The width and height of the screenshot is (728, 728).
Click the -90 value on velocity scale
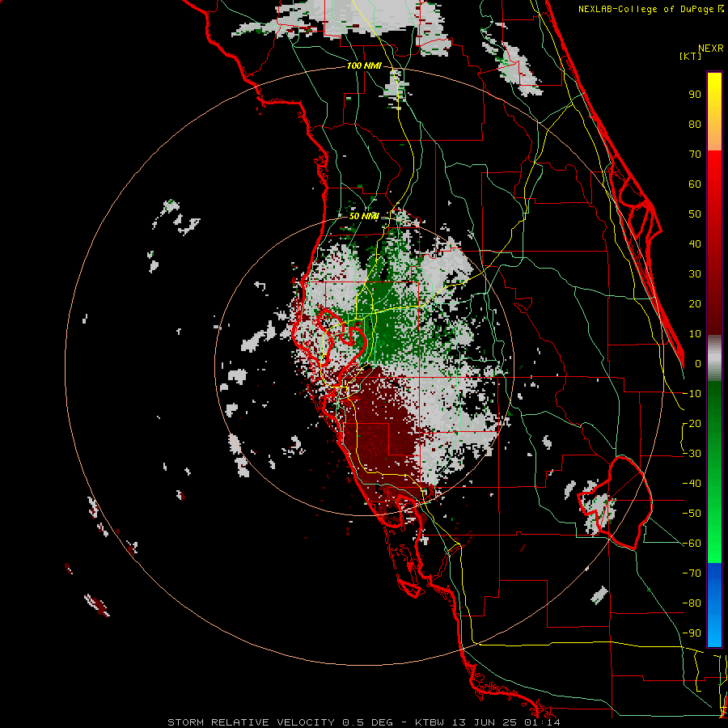[x=692, y=633]
